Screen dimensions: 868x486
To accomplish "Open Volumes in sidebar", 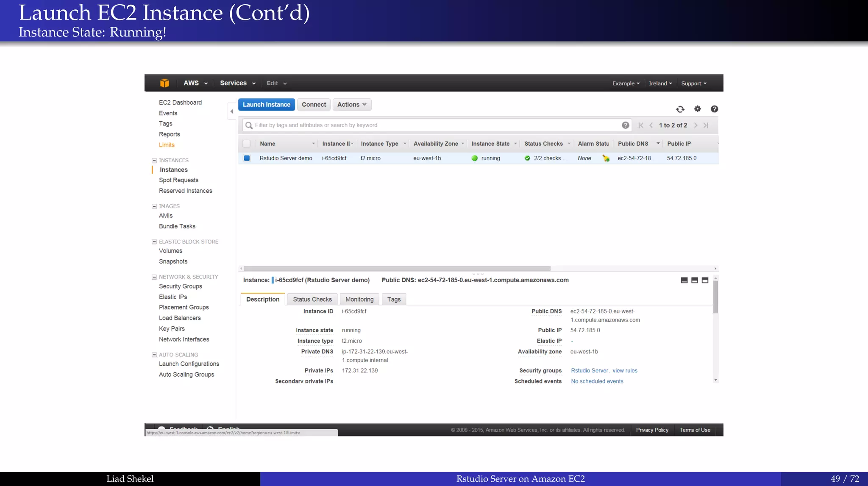I will (170, 251).
